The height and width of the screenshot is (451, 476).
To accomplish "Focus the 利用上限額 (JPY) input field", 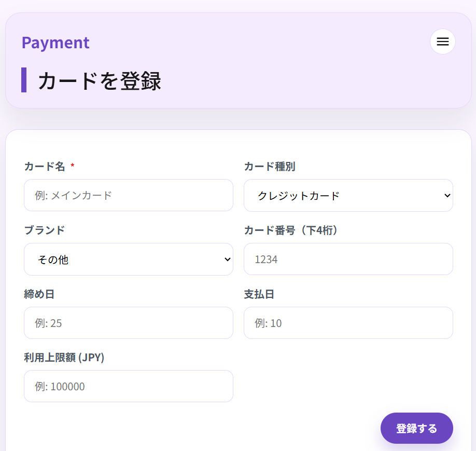I will pos(128,386).
